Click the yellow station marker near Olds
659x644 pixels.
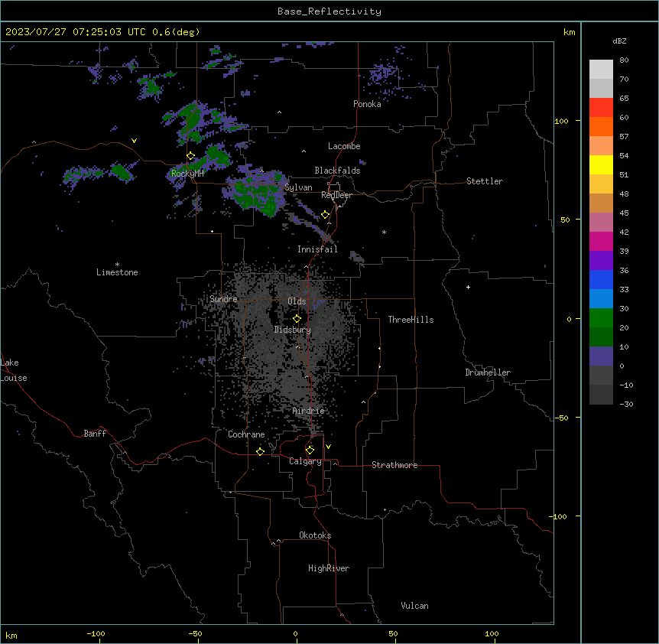[297, 319]
